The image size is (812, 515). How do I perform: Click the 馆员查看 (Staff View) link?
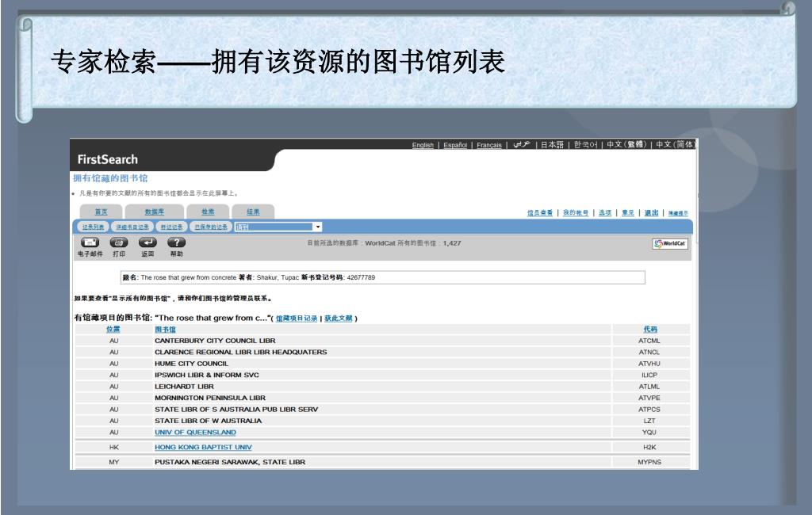click(x=540, y=212)
